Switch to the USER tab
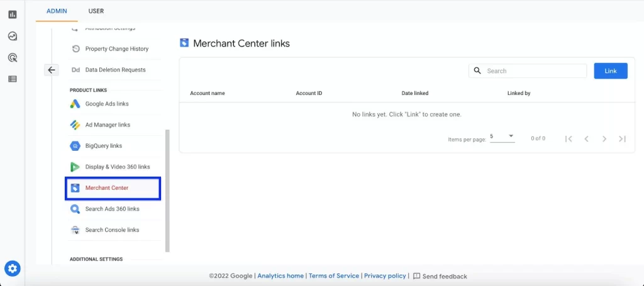The height and width of the screenshot is (286, 644). pyautogui.click(x=96, y=11)
